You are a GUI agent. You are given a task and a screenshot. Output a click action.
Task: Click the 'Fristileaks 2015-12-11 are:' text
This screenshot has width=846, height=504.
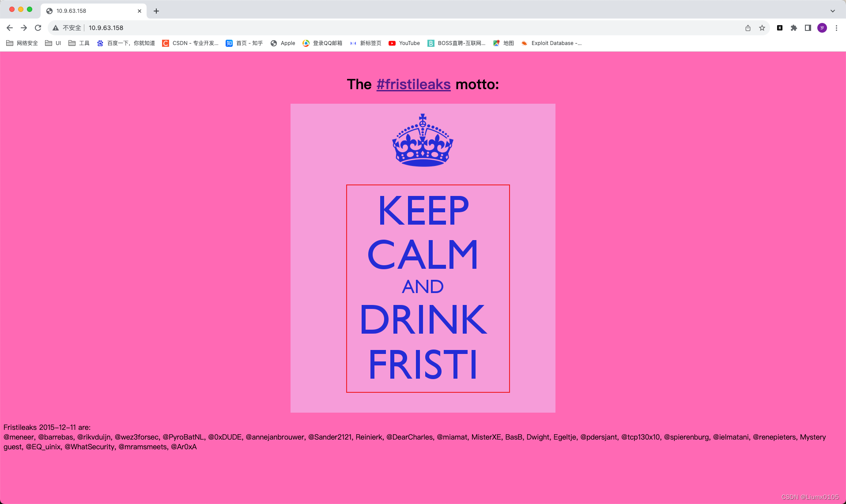click(47, 427)
